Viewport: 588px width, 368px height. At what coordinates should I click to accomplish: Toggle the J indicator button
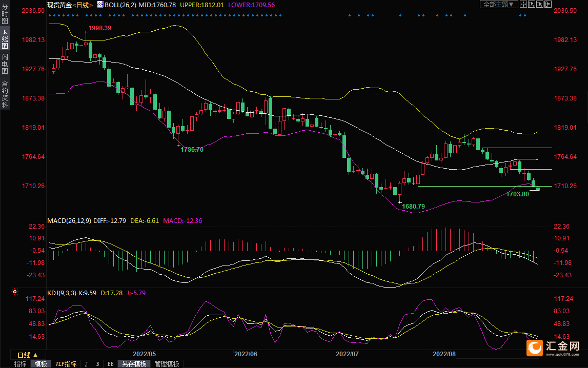click(86, 364)
